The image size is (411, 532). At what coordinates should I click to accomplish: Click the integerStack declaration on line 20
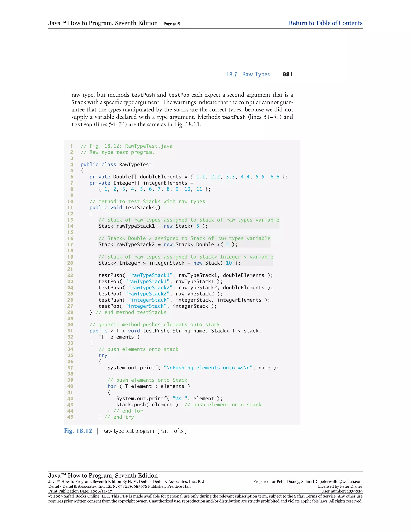[167, 263]
